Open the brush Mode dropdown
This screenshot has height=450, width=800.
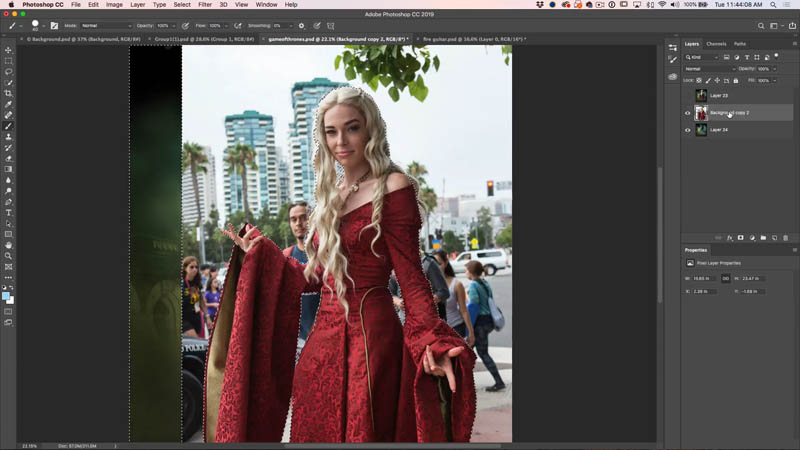pyautogui.click(x=106, y=26)
